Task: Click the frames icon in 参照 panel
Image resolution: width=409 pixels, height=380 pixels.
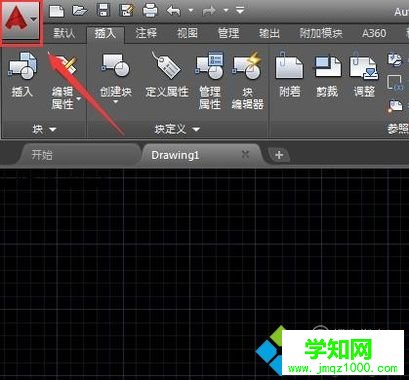Action: click(x=395, y=83)
